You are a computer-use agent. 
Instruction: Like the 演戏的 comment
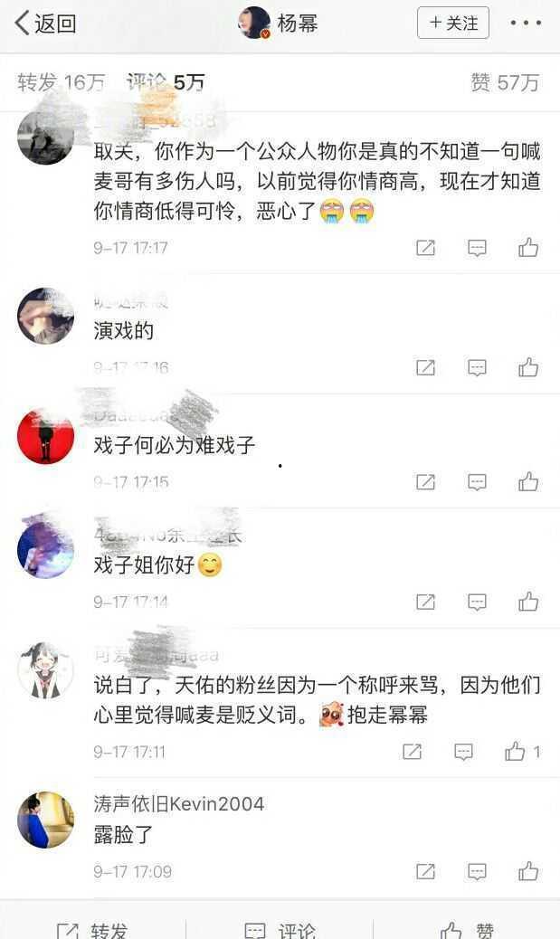[528, 367]
